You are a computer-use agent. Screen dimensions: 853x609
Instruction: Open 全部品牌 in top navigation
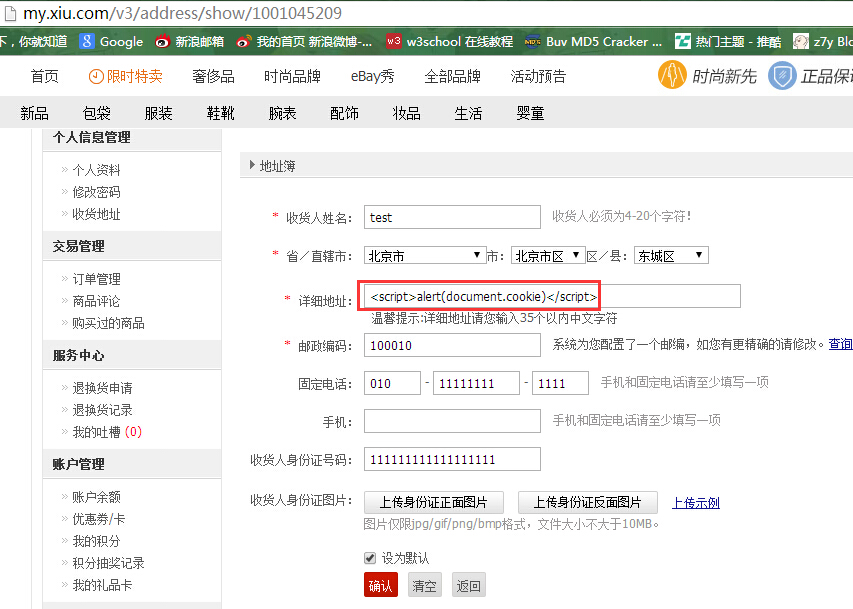click(x=453, y=76)
